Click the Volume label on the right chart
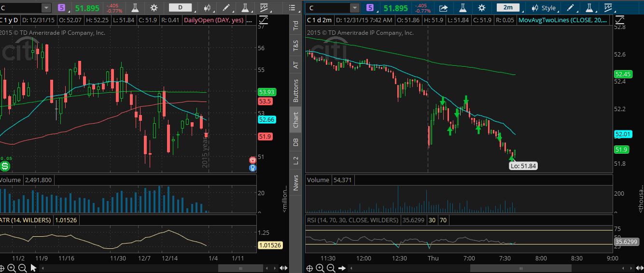644x273 pixels. click(318, 180)
